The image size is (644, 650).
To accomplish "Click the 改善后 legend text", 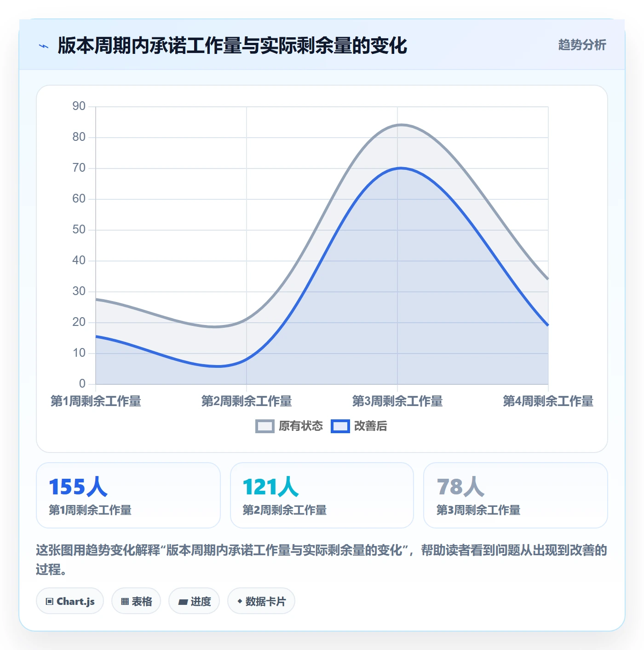I will (371, 426).
